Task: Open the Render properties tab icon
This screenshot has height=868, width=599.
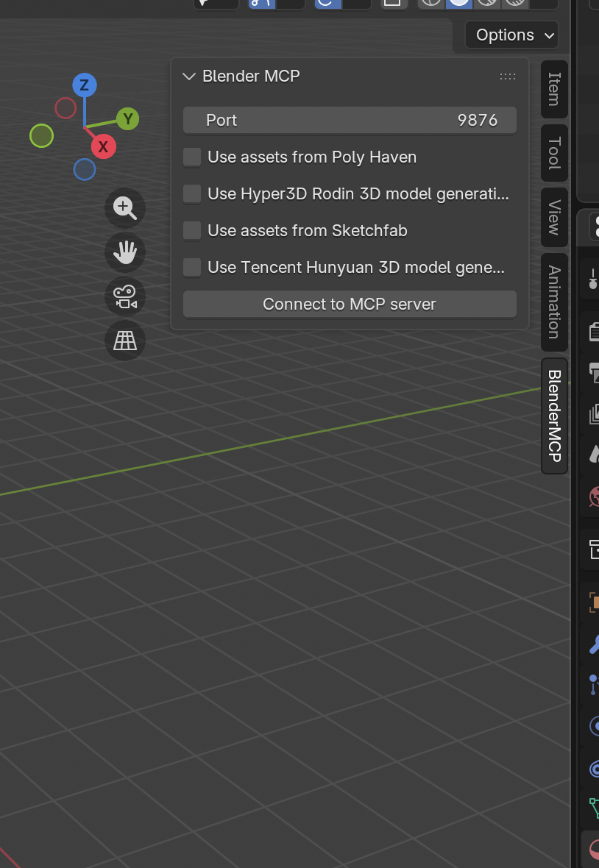Action: (594, 332)
